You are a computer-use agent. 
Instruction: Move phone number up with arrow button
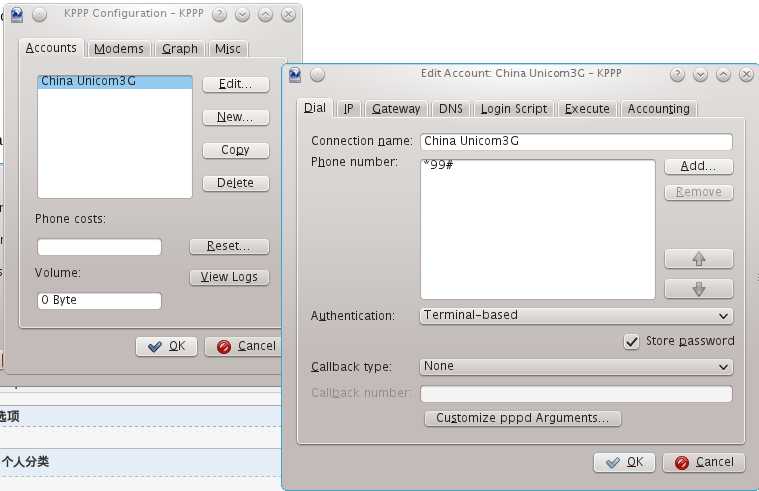(x=698, y=259)
